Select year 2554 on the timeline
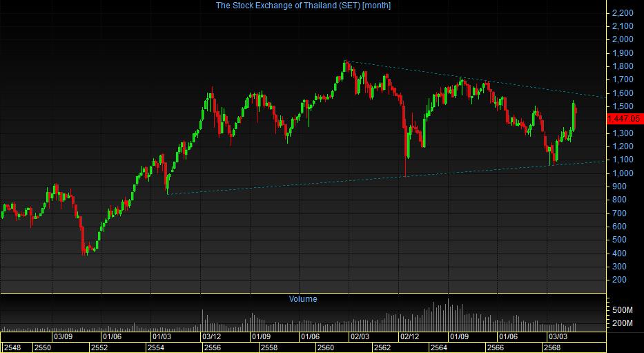This screenshot has width=644, height=353. coord(156,347)
